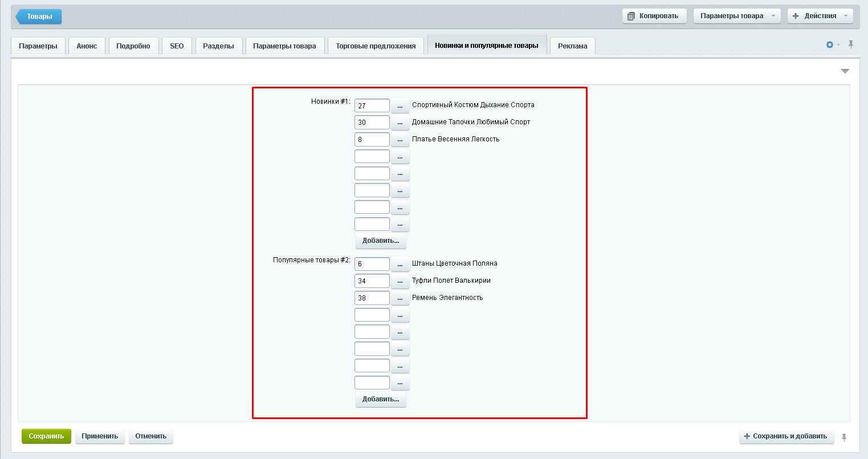
Task: Click the pin icon in bottom bar
Action: click(844, 437)
